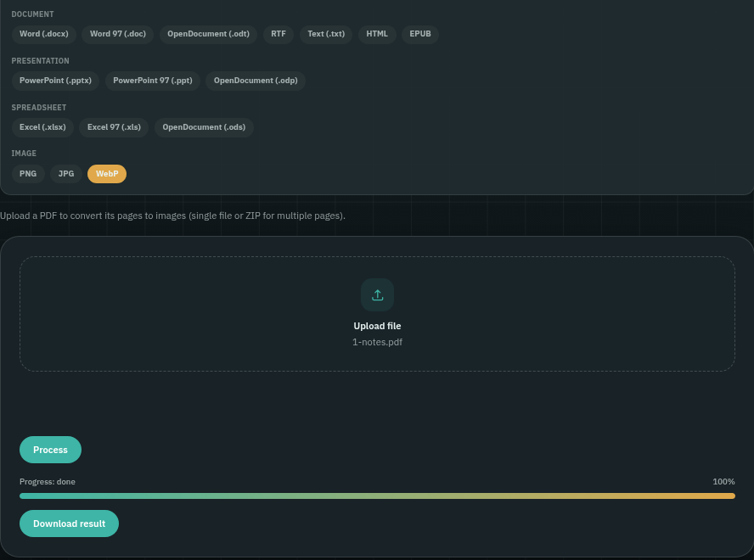The image size is (754, 560).
Task: Choose RTF document format
Action: pyautogui.click(x=279, y=34)
